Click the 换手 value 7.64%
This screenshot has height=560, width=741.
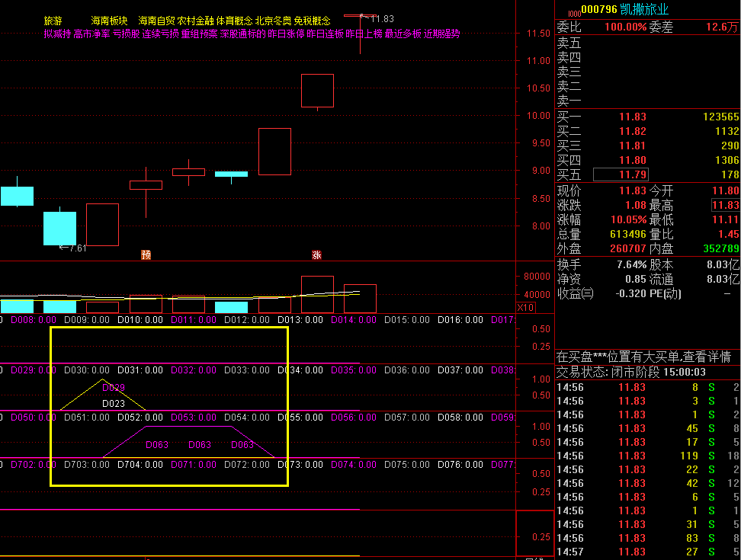click(631, 264)
